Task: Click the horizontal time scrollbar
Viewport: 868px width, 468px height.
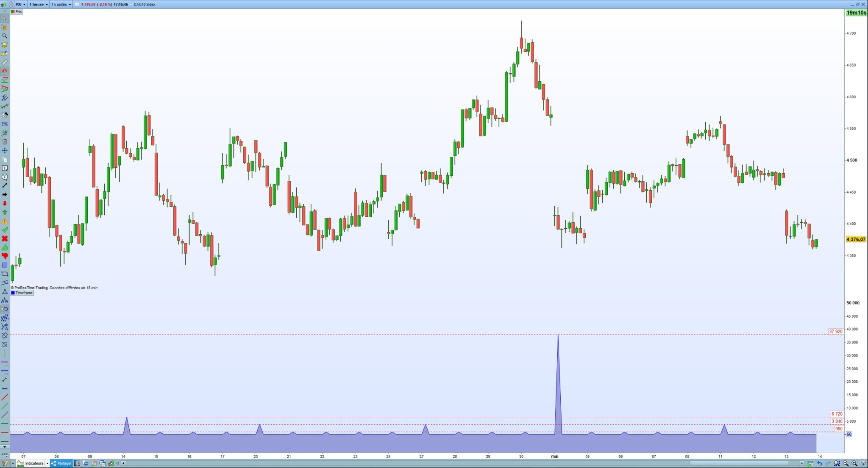Action: coord(739,463)
